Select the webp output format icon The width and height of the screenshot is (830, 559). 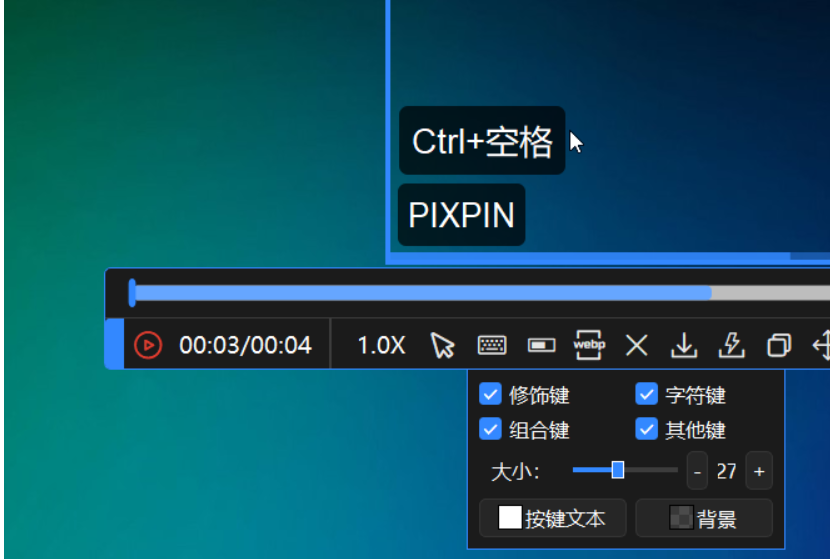(589, 345)
